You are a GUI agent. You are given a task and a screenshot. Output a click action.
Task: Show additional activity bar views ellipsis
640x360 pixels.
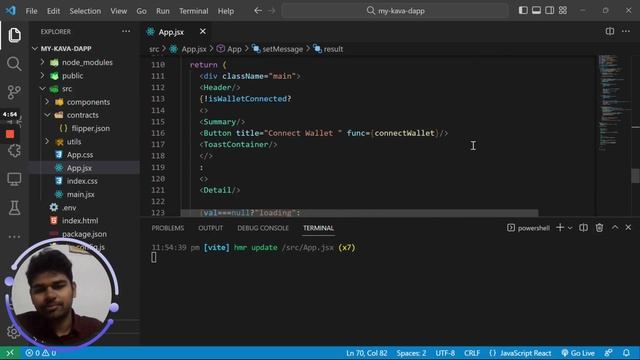(14, 236)
